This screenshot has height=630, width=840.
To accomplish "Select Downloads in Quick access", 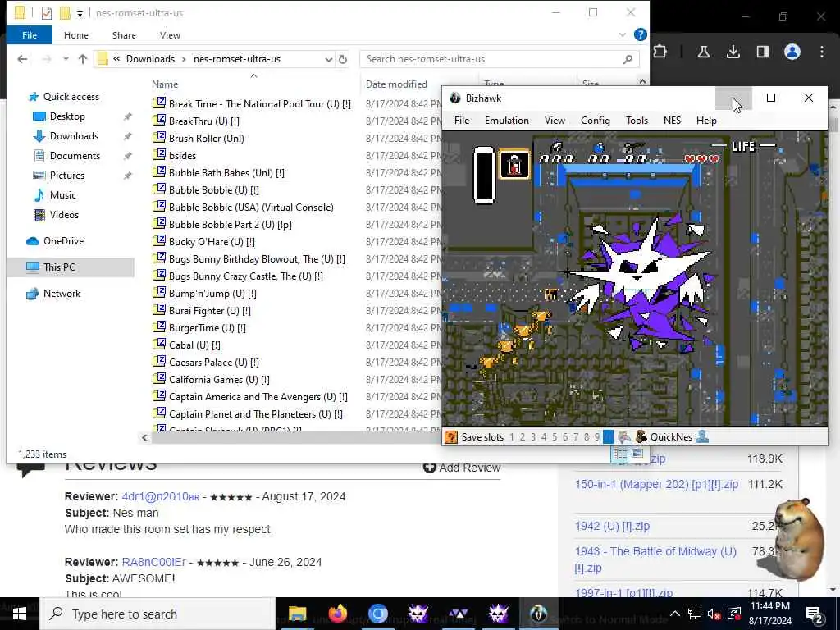I will 74,136.
